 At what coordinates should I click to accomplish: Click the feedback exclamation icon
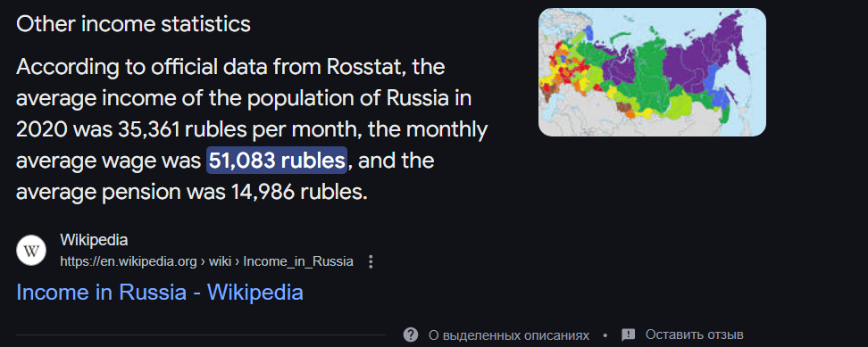point(629,335)
